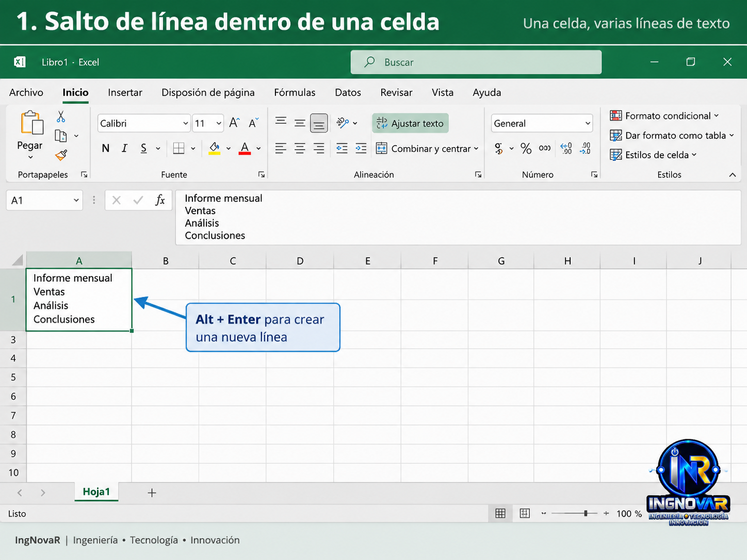Click the Buscar search box
The image size is (747, 560).
click(476, 62)
